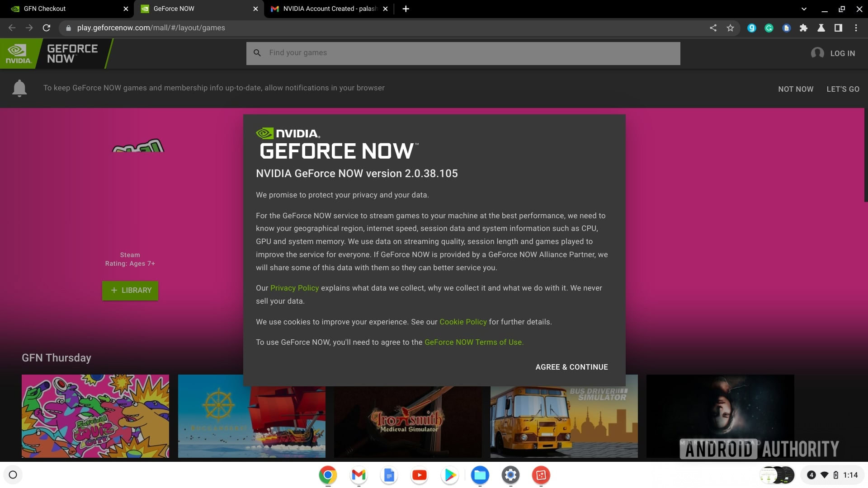The width and height of the screenshot is (868, 488).
Task: Click the notification bell icon
Action: click(x=19, y=88)
